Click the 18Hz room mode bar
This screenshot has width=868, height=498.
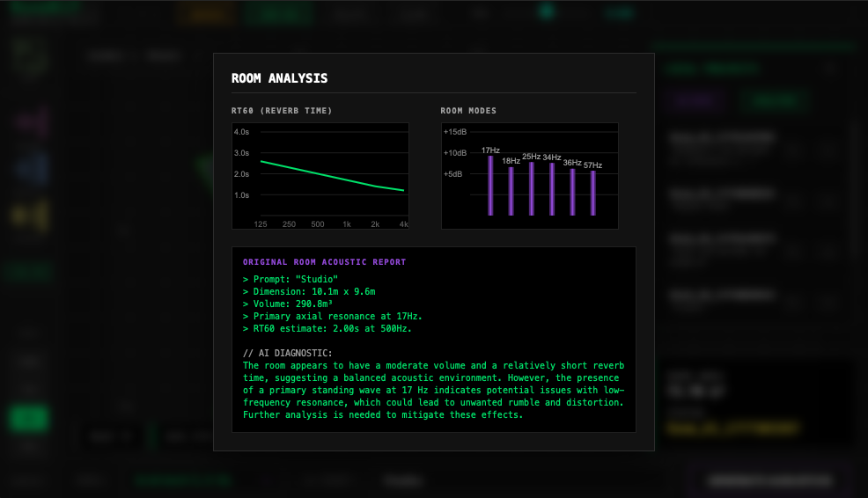[x=511, y=191]
